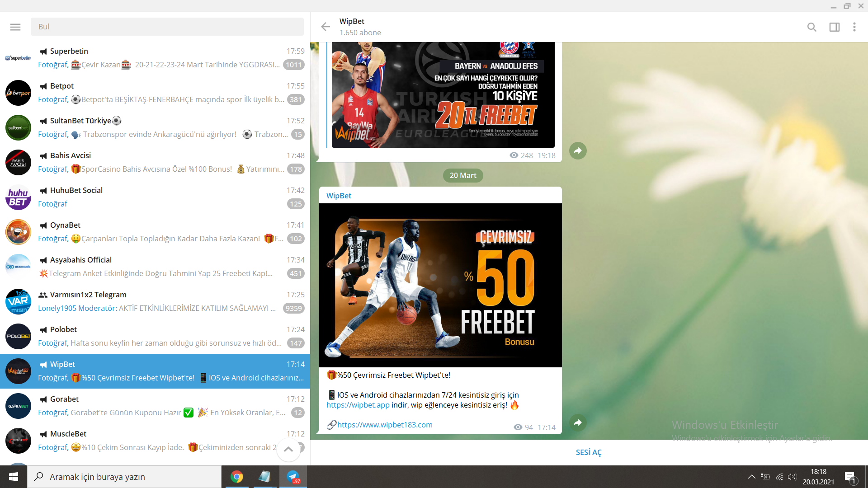
Task: Open the wipbet.app link
Action: pos(358,405)
